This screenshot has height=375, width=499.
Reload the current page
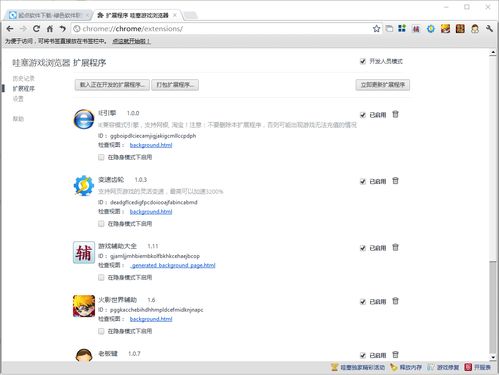tap(36, 29)
